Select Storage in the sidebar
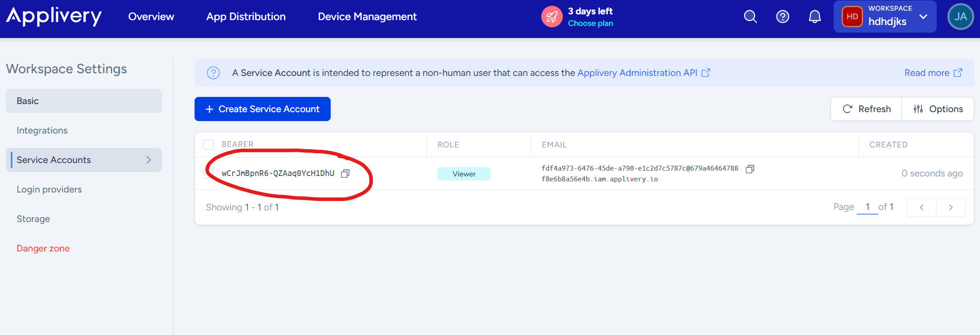This screenshot has height=335, width=980. click(84, 219)
